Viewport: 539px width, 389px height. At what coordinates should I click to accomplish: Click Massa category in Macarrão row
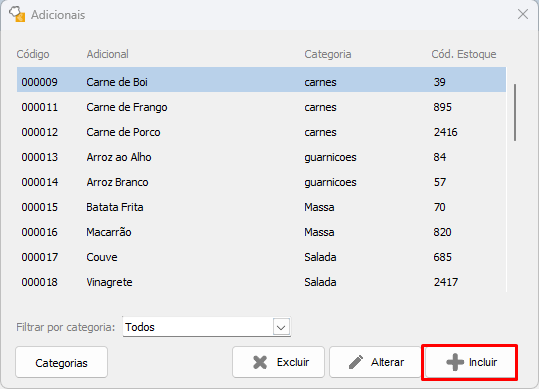(319, 232)
